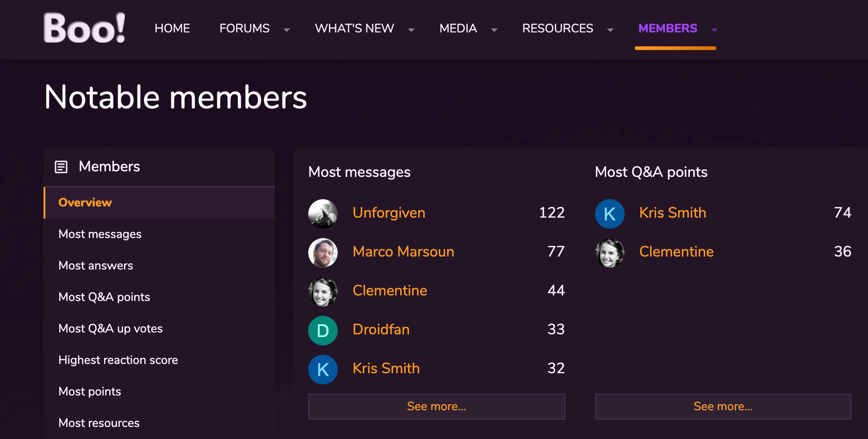The height and width of the screenshot is (439, 868).
Task: Click See more under Most messages
Action: (x=436, y=406)
